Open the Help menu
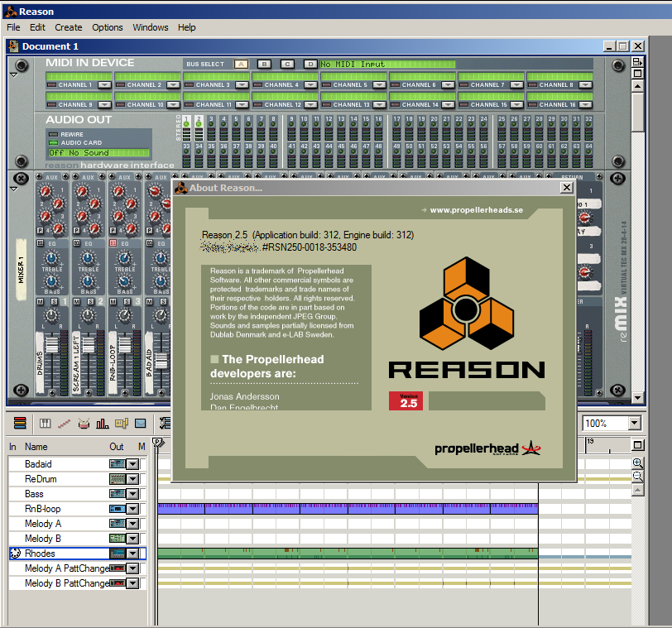The image size is (672, 628). [186, 27]
